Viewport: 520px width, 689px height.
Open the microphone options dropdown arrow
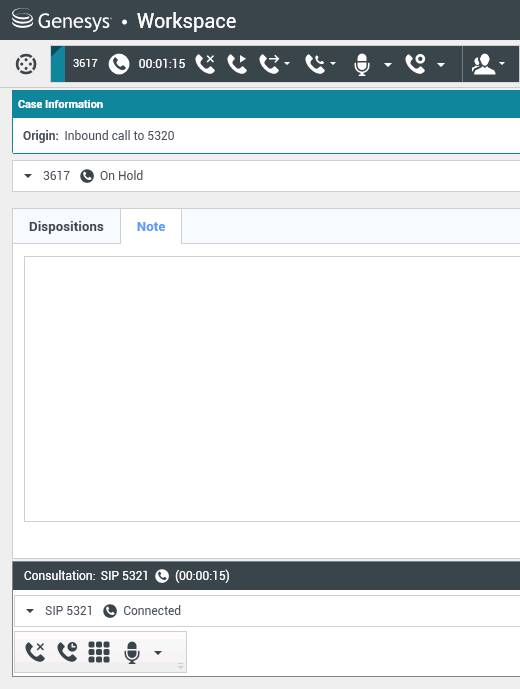[388, 65]
